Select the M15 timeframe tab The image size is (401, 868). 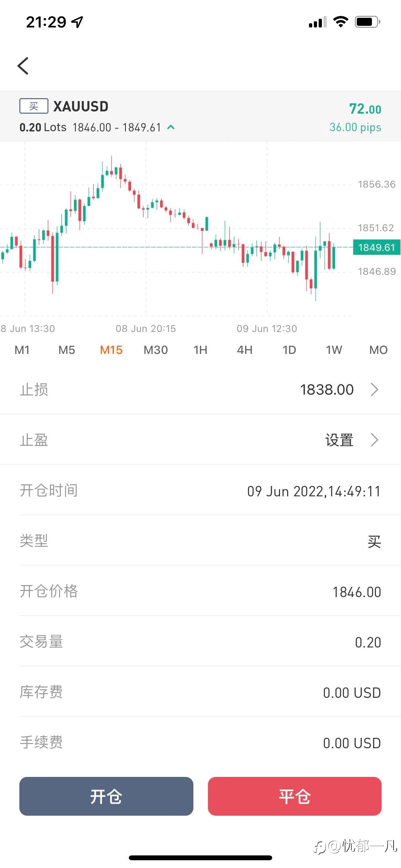[x=111, y=350]
